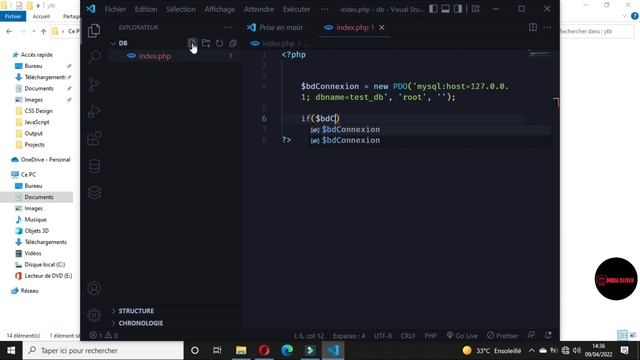Open the Extensions view
The height and width of the screenshot is (360, 640).
94,138
